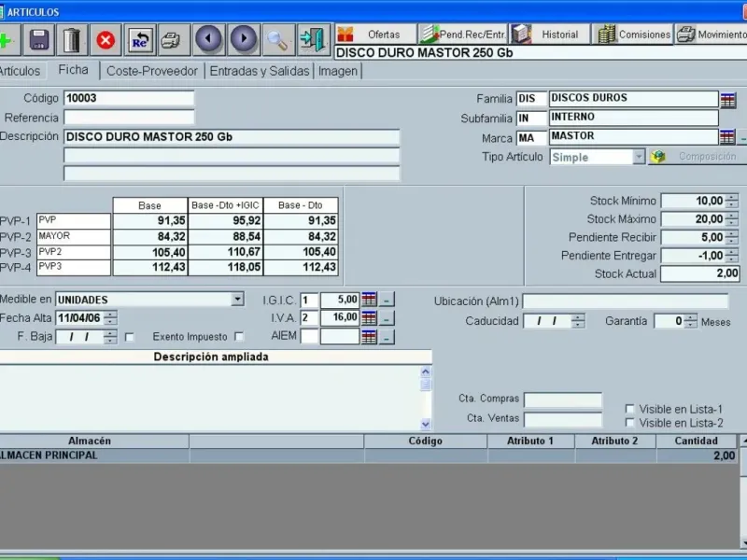Go to next article arrow
Image resolution: width=747 pixels, height=560 pixels.
pyautogui.click(x=245, y=39)
